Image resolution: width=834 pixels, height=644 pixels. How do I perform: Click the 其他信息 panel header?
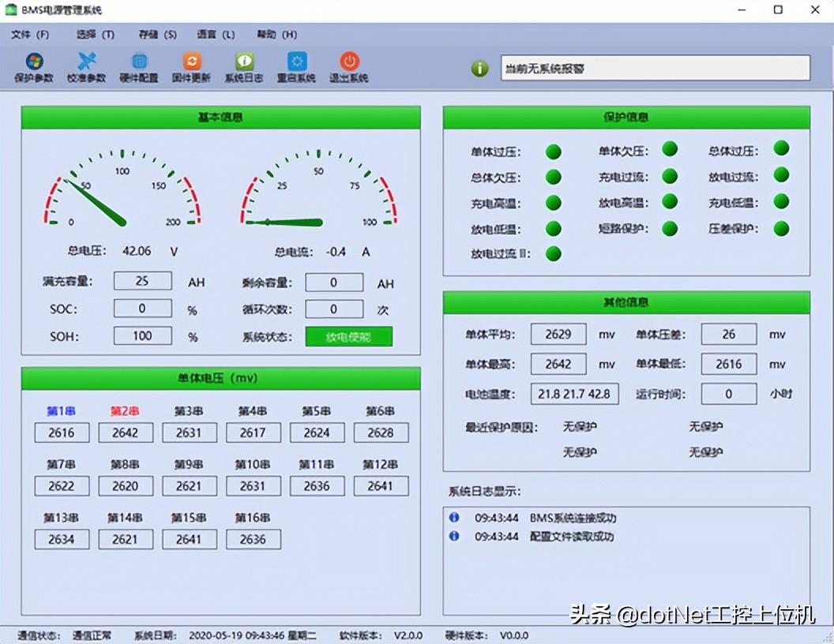(x=626, y=302)
